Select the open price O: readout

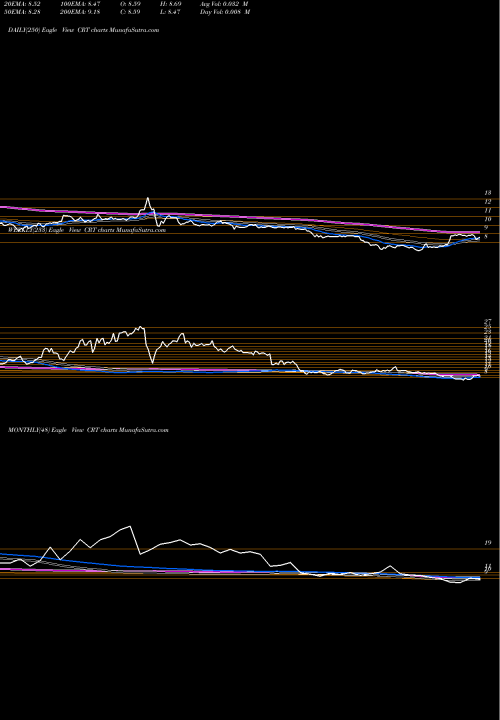[131, 4]
